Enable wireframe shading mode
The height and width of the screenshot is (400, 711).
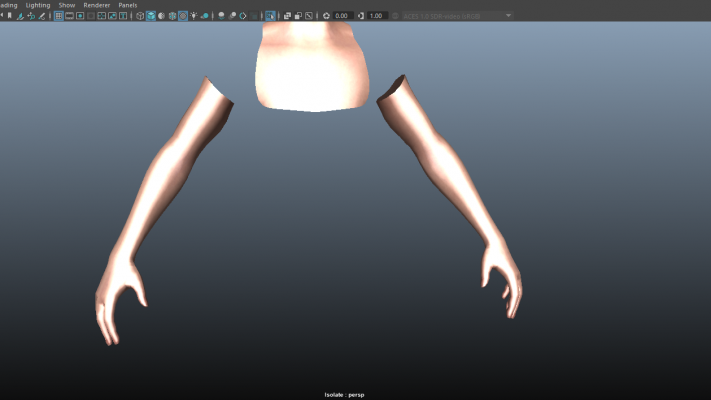pos(140,16)
